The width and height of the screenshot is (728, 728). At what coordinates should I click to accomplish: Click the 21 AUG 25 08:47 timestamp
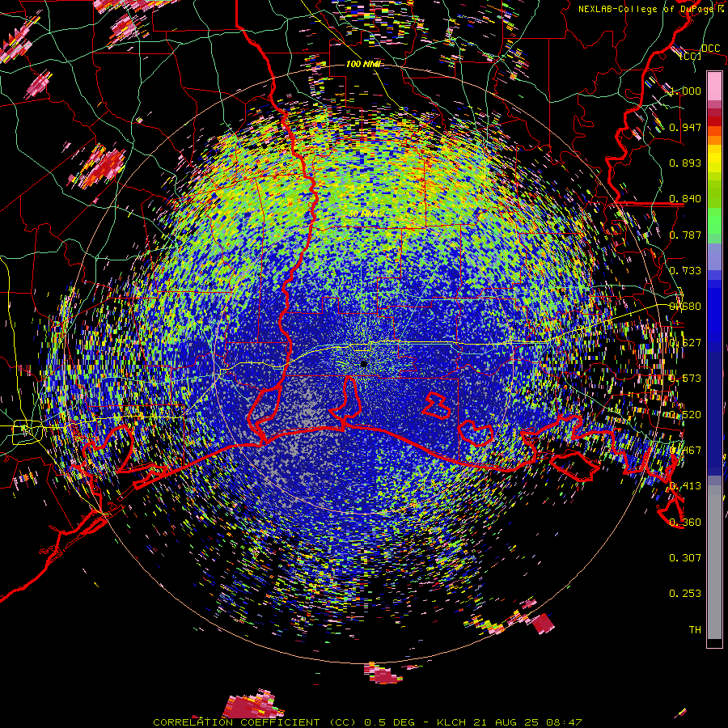tap(528, 722)
